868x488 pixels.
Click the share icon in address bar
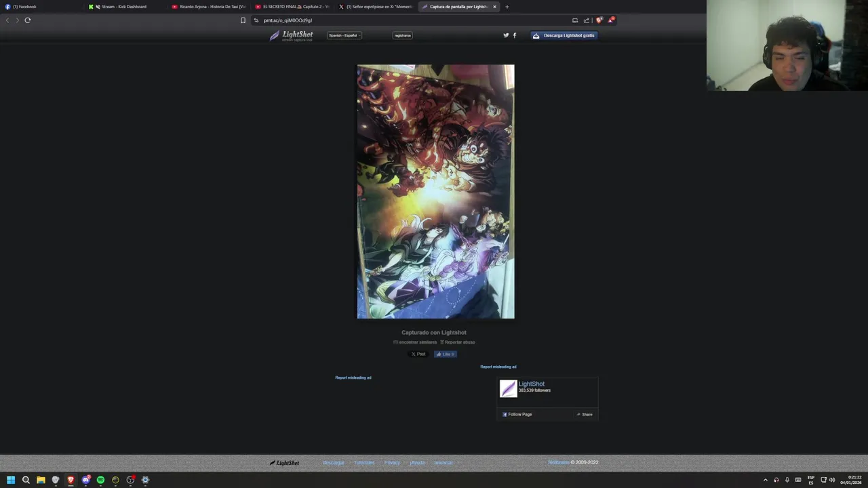point(587,20)
